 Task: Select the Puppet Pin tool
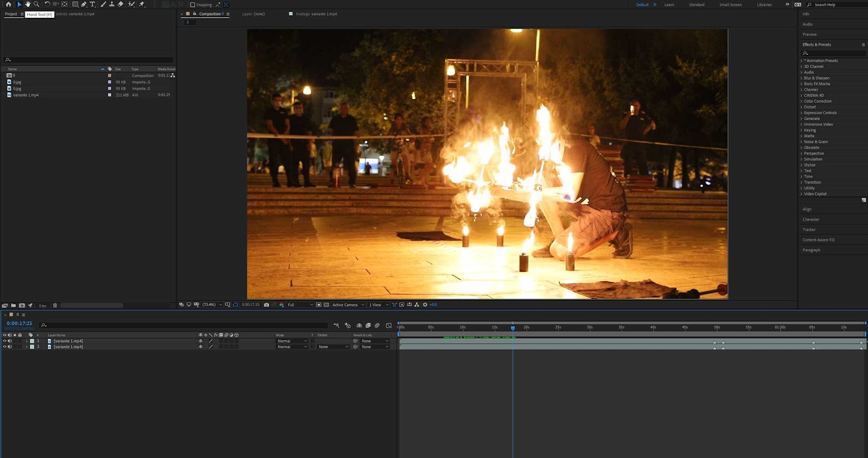(142, 4)
